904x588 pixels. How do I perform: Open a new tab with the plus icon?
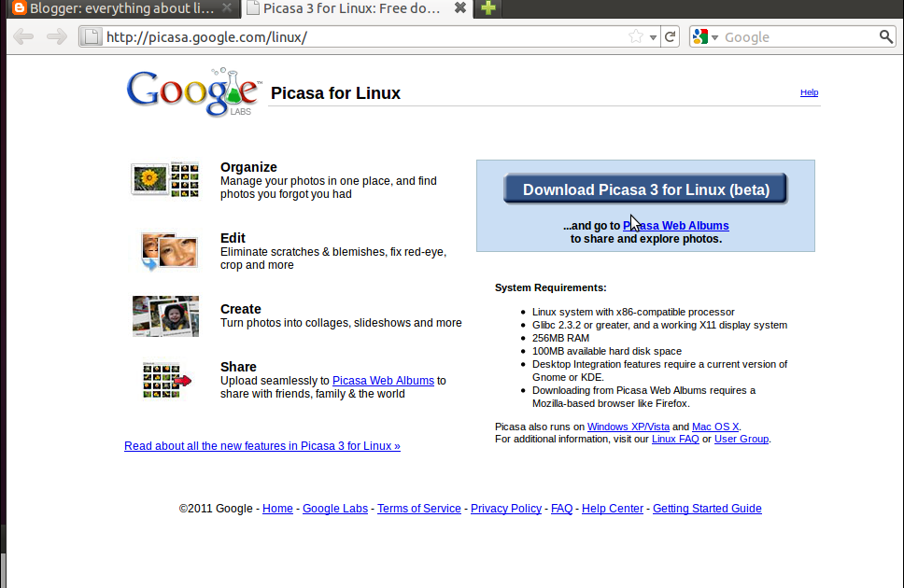click(488, 8)
